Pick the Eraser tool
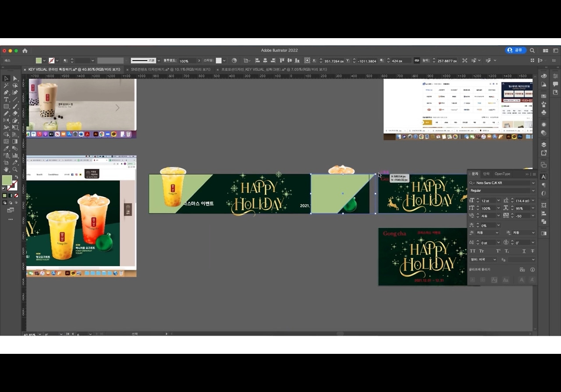Viewport: 561px width, 392px height. pyautogui.click(x=15, y=114)
